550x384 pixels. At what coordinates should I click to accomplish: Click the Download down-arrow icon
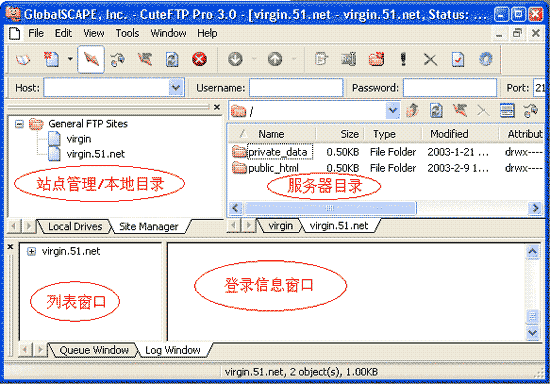tap(235, 59)
